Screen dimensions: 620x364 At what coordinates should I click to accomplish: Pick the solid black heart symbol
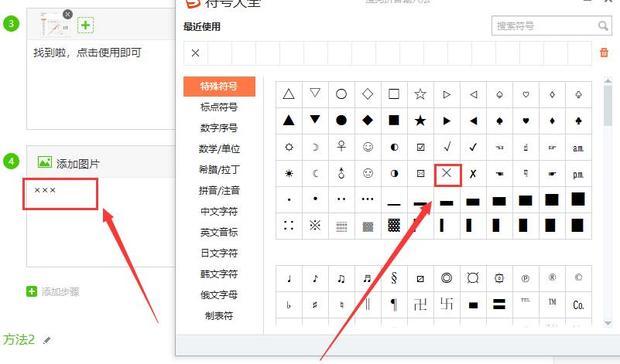pos(525,121)
